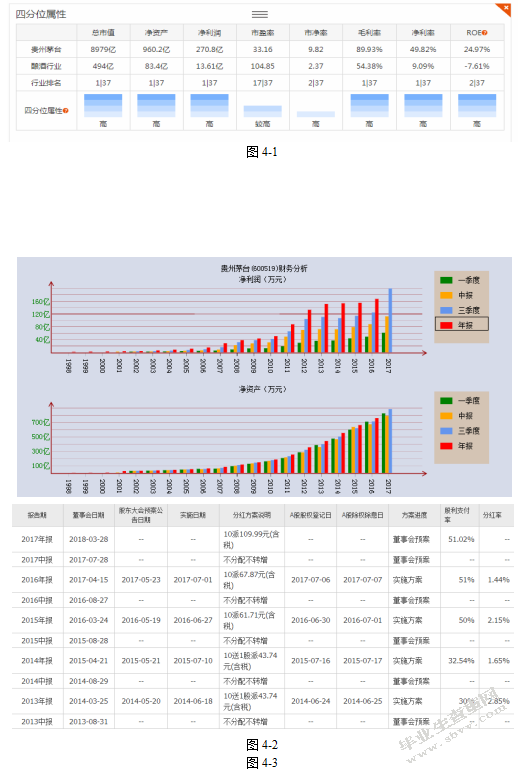The height and width of the screenshot is (769, 518).
Task: Toggle 中报 series in the 净利润 chart legend
Action: tap(457, 295)
